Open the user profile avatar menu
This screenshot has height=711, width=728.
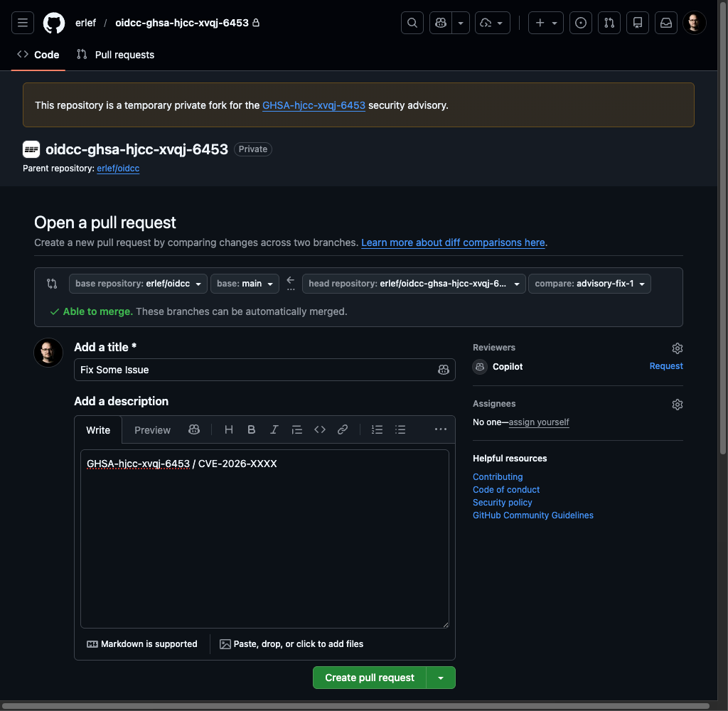pos(694,23)
